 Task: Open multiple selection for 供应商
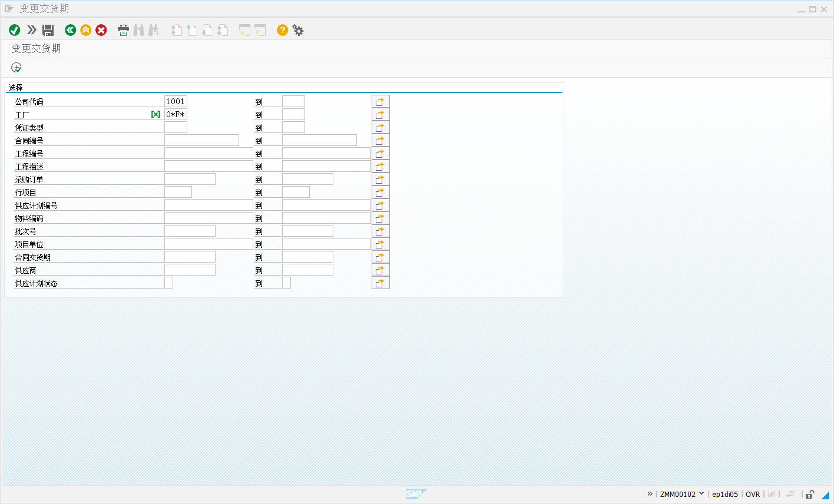[380, 270]
